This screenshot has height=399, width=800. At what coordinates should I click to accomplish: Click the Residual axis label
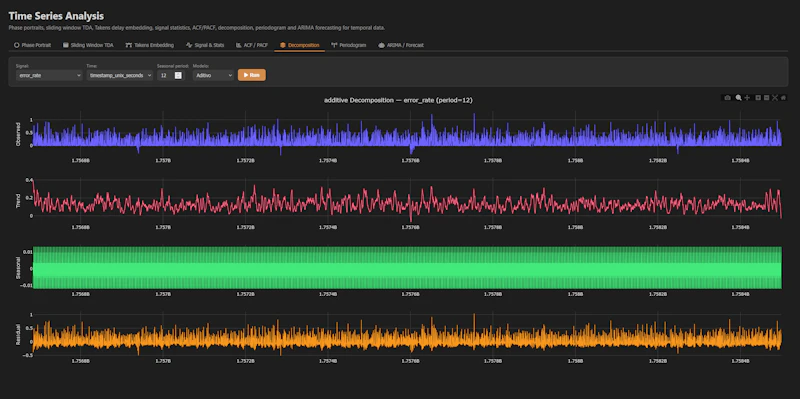pos(18,334)
